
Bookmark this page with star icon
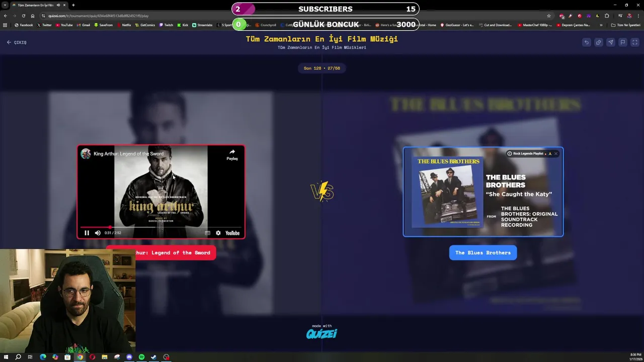coord(549,16)
